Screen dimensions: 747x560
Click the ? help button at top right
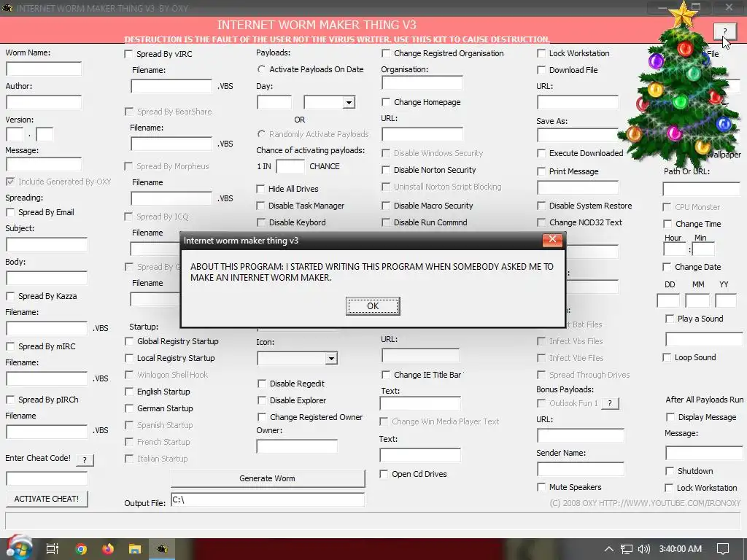[724, 31]
